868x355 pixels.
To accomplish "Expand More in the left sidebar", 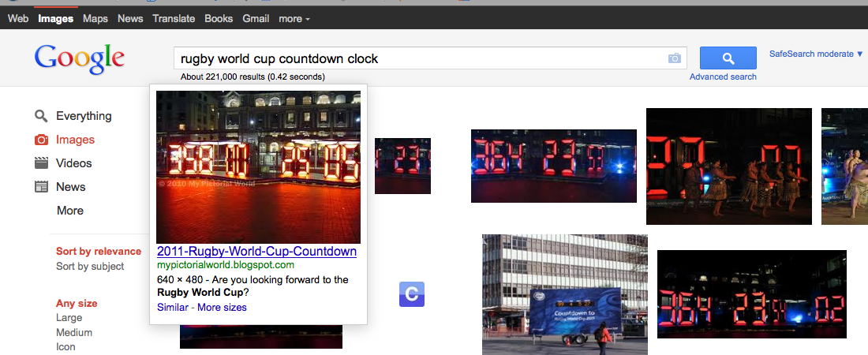I will pos(70,211).
